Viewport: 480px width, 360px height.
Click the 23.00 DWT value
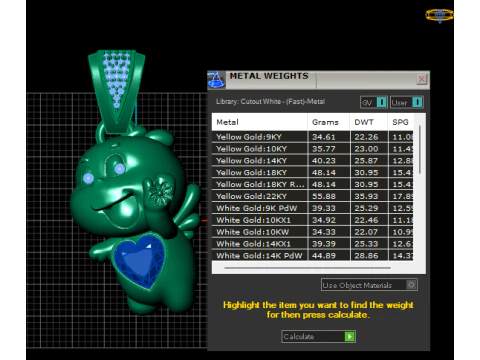tap(366, 149)
